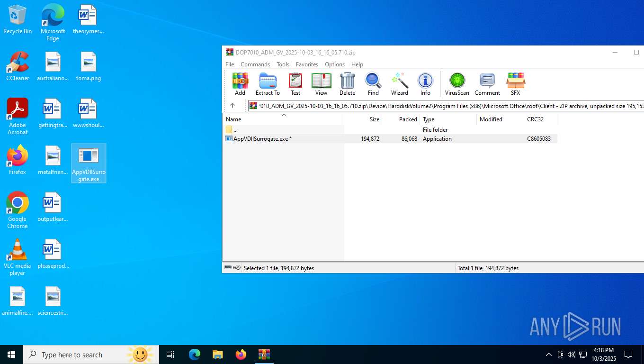
Task: Click the archive path address field
Action: 446,106
